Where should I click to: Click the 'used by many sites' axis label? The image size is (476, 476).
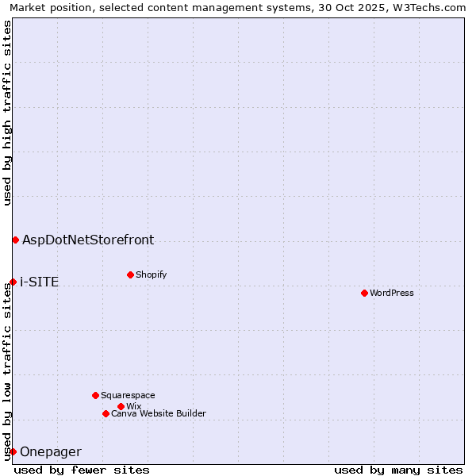(398, 470)
